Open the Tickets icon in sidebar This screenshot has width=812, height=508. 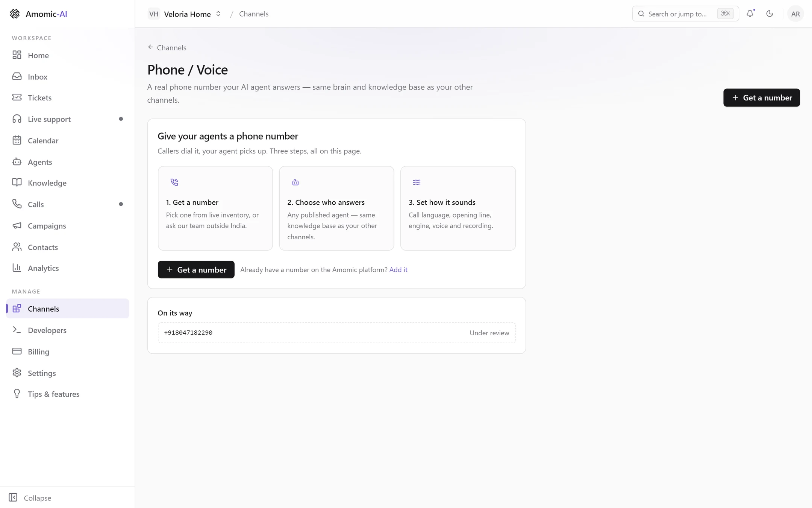click(17, 97)
